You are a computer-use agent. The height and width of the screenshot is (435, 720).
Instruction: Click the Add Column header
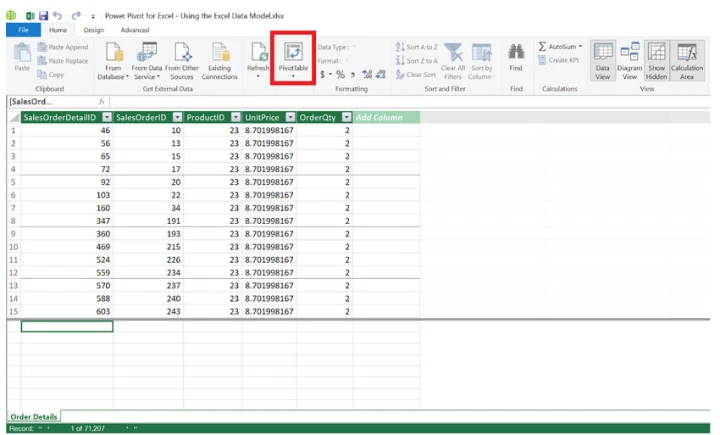pos(386,117)
